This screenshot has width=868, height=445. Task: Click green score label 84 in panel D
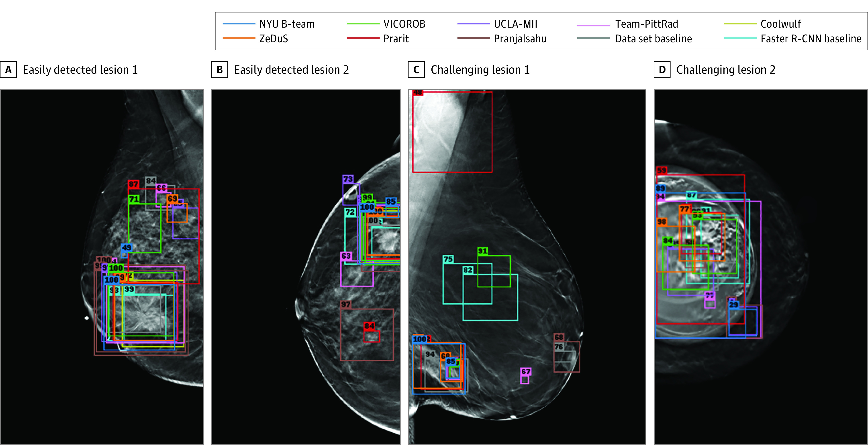(668, 241)
